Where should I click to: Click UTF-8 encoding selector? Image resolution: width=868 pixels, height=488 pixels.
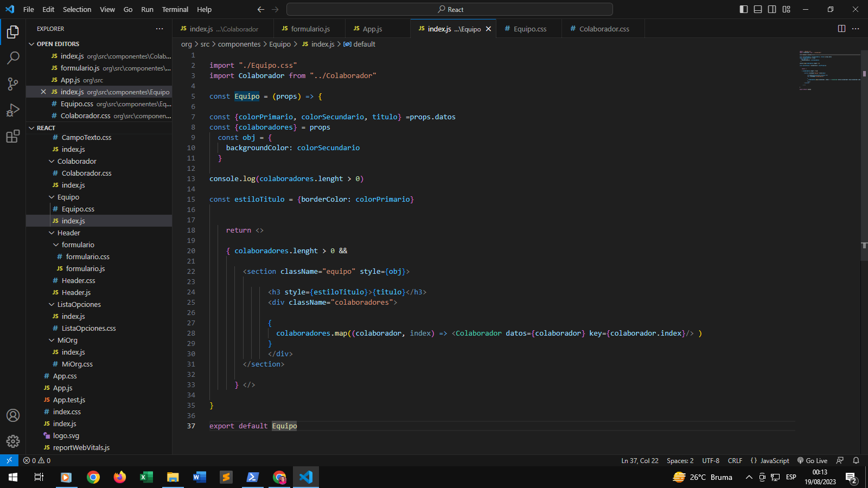(x=711, y=460)
